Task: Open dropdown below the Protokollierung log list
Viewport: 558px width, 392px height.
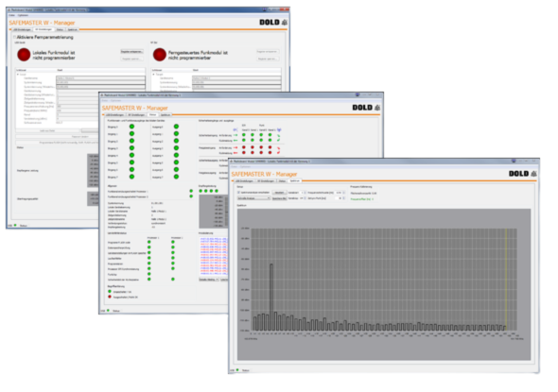Action: click(x=208, y=280)
